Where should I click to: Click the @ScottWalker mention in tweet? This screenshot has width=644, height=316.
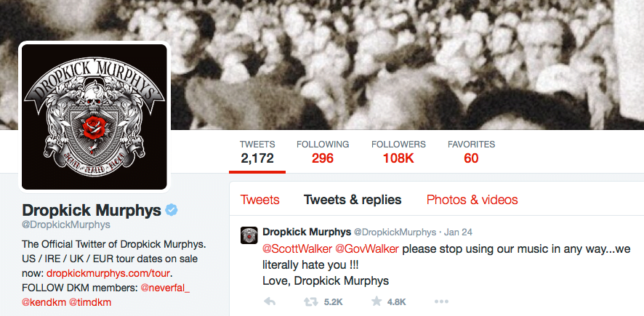click(x=297, y=249)
